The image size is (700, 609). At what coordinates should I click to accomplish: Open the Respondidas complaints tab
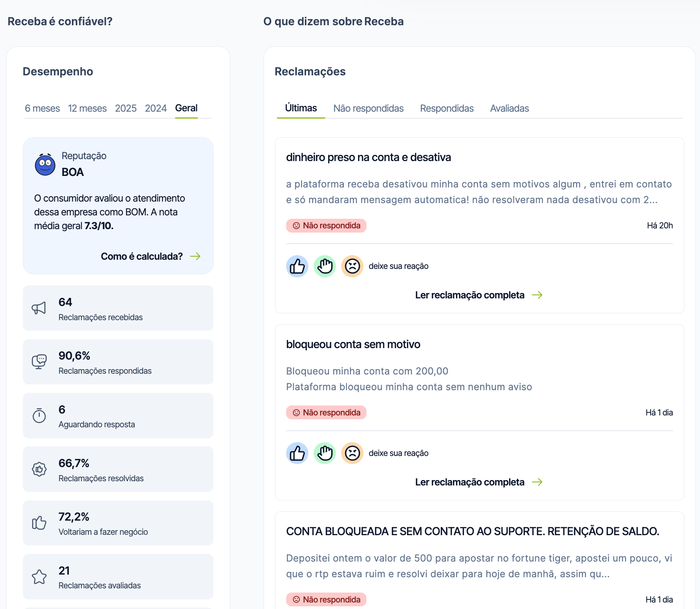[x=447, y=108]
